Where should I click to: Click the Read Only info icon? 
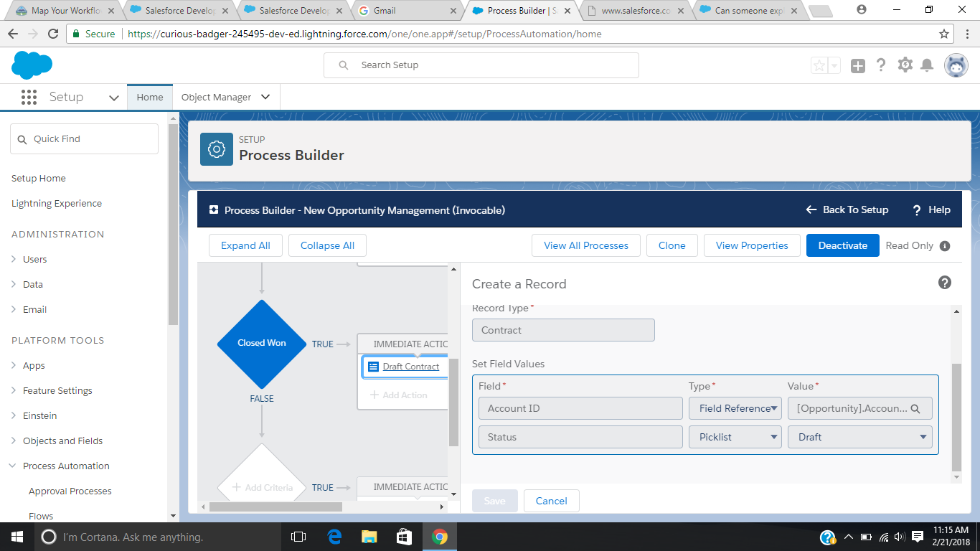(x=945, y=245)
